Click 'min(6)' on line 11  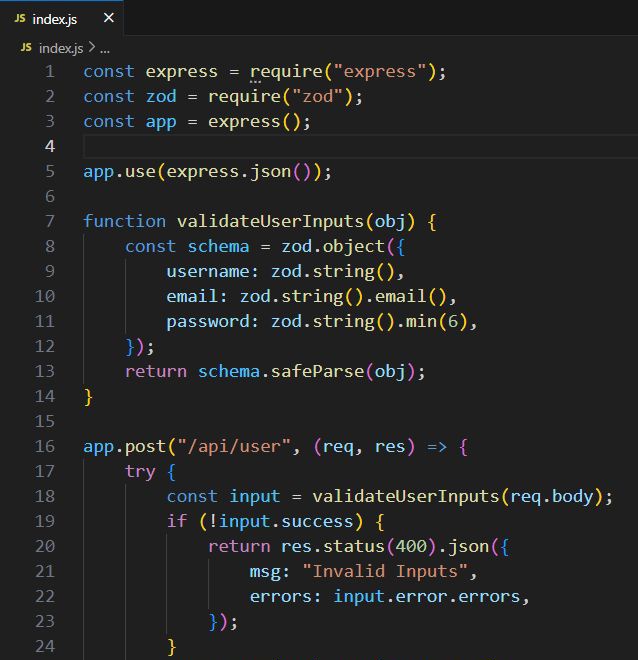(437, 322)
